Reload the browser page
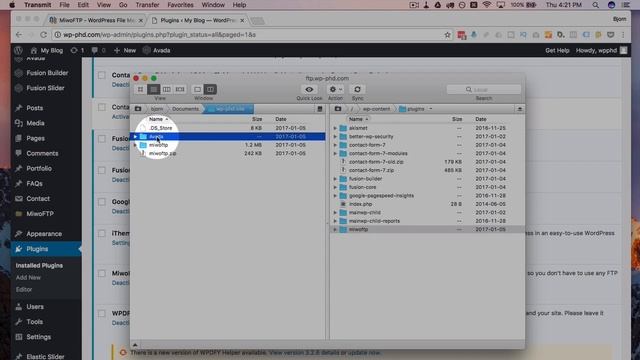The image size is (640, 360). (x=43, y=35)
